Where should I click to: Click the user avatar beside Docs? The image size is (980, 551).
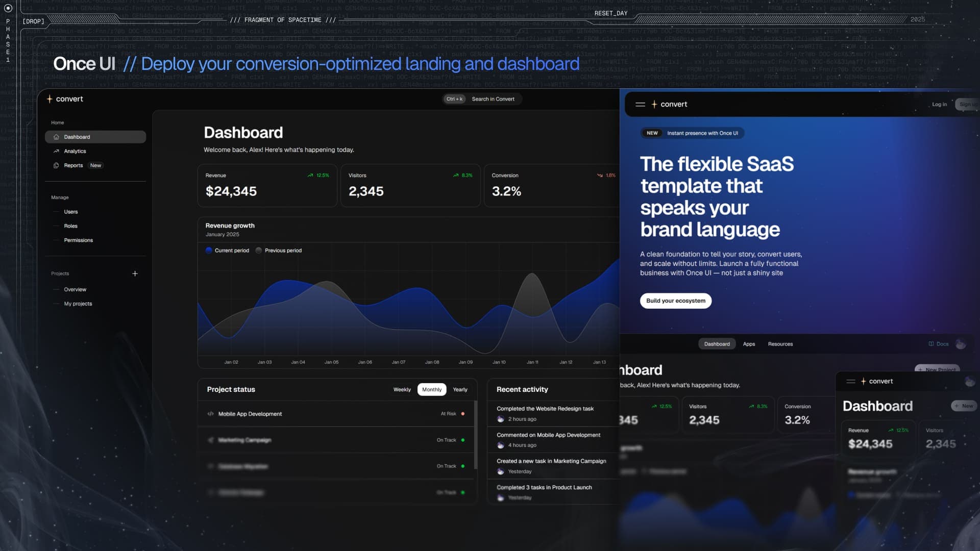(961, 344)
